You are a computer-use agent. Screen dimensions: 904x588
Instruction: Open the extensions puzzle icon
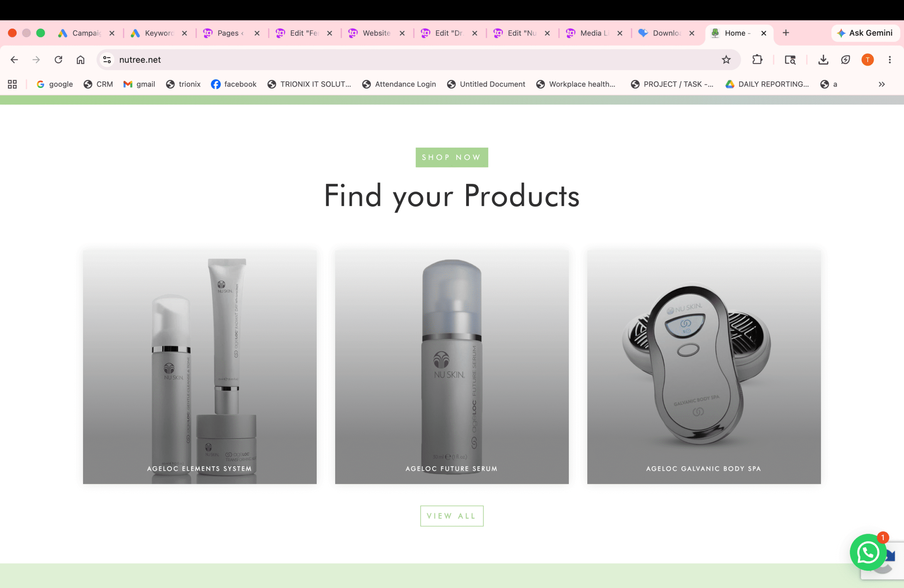pos(757,60)
